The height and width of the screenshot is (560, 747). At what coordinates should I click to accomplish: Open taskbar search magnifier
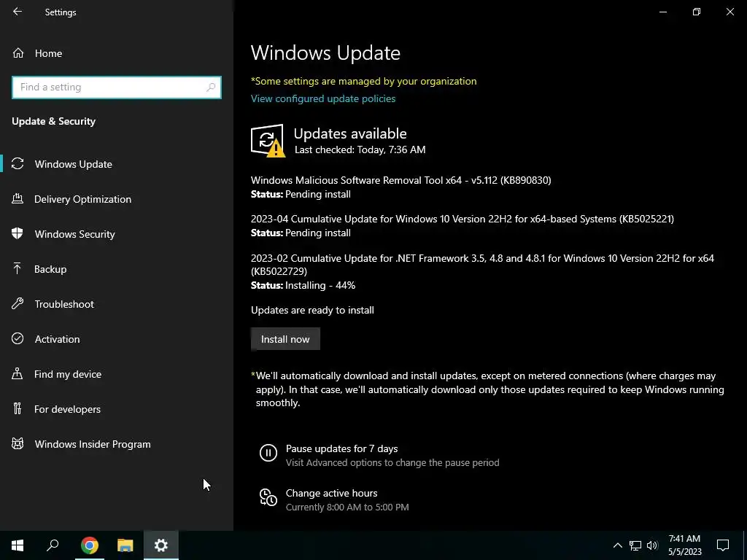point(53,545)
